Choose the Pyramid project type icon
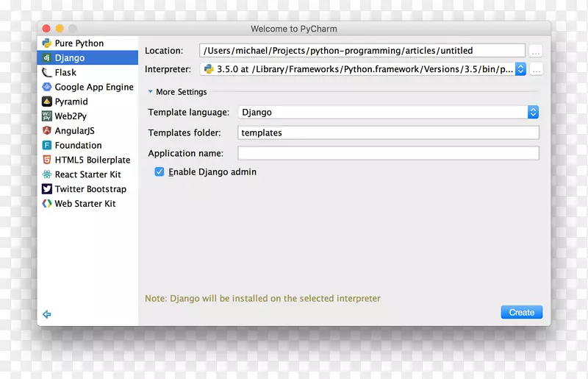The image size is (588, 379). [46, 102]
